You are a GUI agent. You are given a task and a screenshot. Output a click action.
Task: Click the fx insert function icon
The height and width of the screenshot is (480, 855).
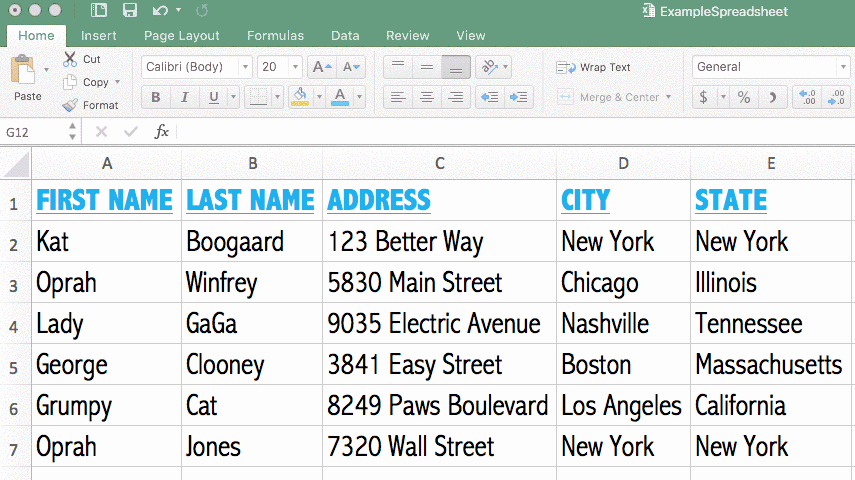(x=161, y=132)
